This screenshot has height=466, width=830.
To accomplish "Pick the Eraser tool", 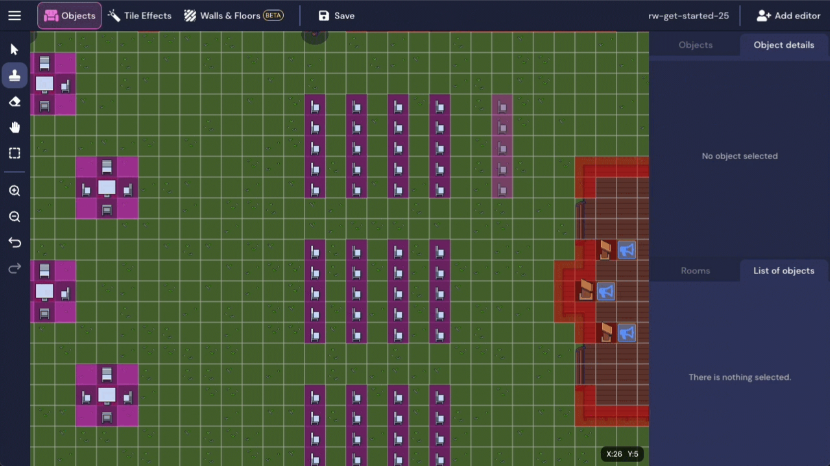I will (x=14, y=101).
